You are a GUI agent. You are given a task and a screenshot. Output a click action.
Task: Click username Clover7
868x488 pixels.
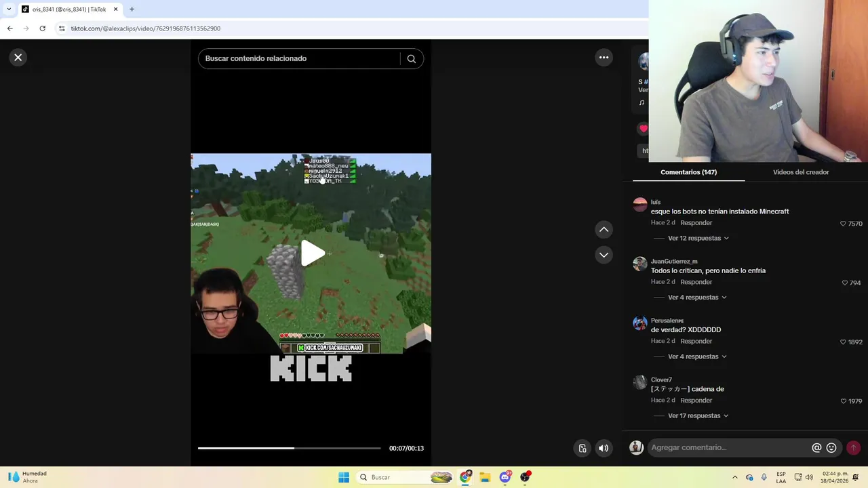coord(661,380)
